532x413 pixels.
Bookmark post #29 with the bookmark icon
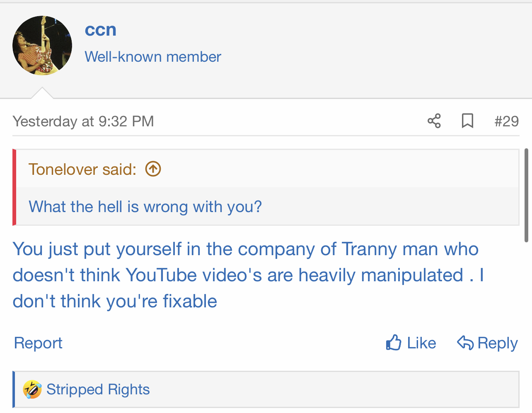click(467, 121)
